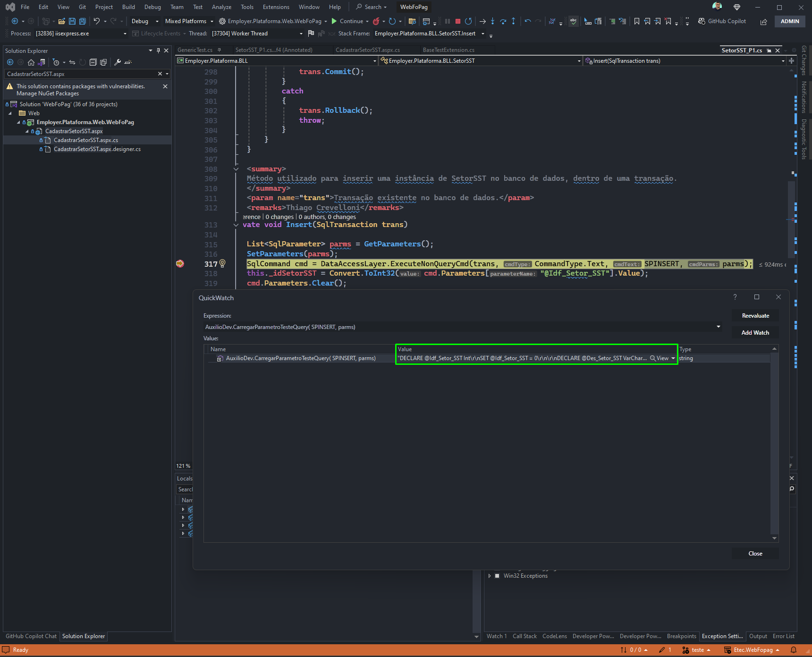Click the Reevaluate button
Viewport: 812px width, 657px height.
click(x=755, y=316)
